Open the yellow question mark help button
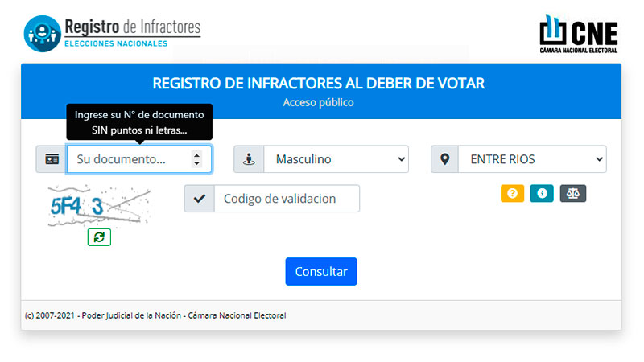Image resolution: width=644 pixels, height=362 pixels. coord(512,193)
